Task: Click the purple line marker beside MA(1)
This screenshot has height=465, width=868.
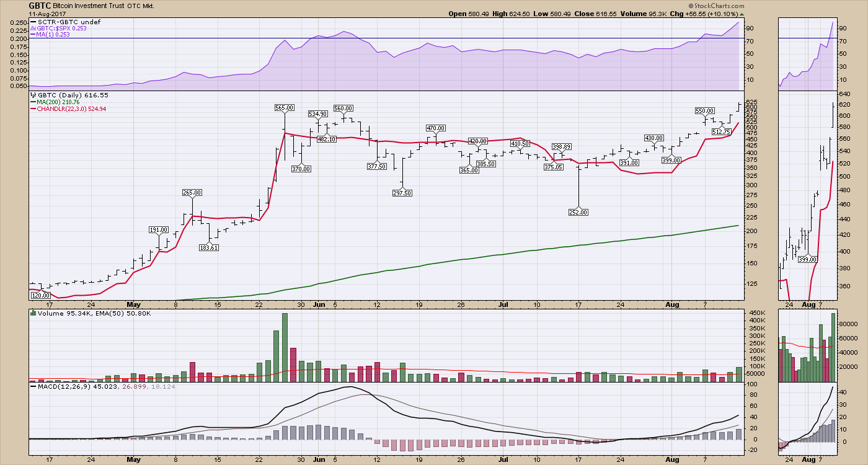Action: pos(33,35)
